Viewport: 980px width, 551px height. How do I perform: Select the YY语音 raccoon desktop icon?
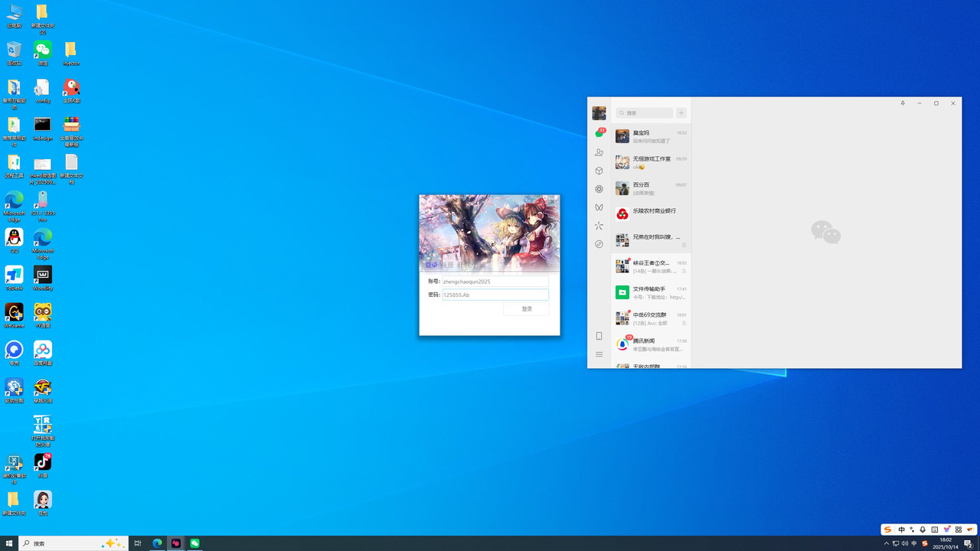click(x=43, y=315)
